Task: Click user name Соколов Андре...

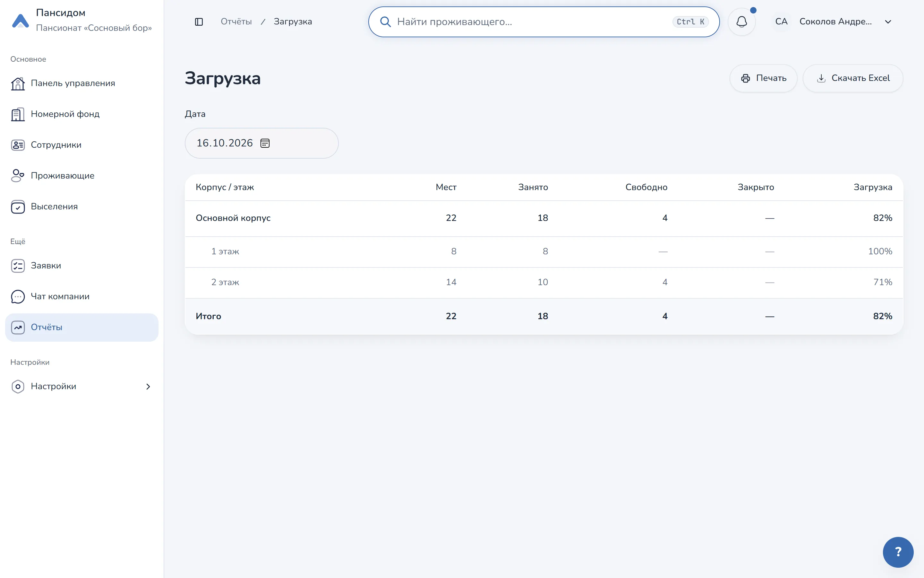Action: [835, 22]
